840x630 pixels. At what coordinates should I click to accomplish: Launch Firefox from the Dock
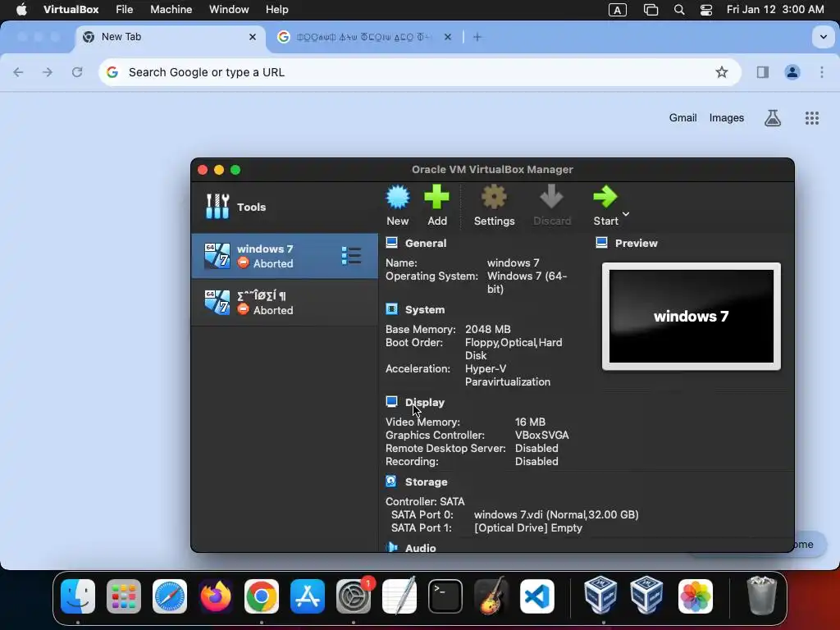click(216, 596)
